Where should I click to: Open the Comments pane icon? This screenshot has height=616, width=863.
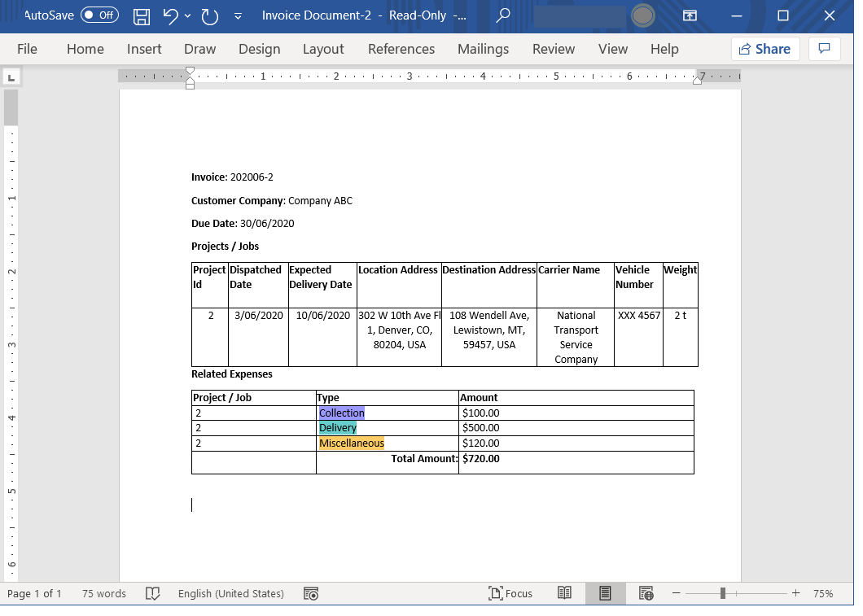(825, 49)
